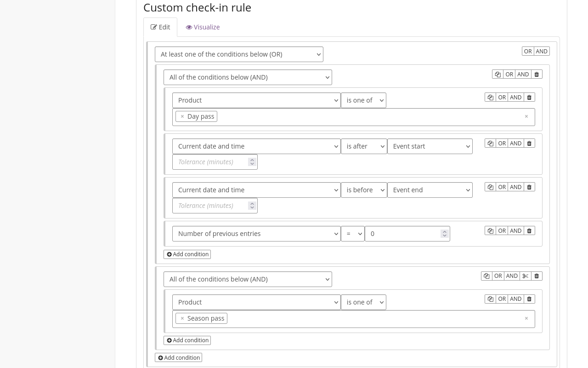
Task: Open the 'is after' operator dropdown
Action: (364, 146)
